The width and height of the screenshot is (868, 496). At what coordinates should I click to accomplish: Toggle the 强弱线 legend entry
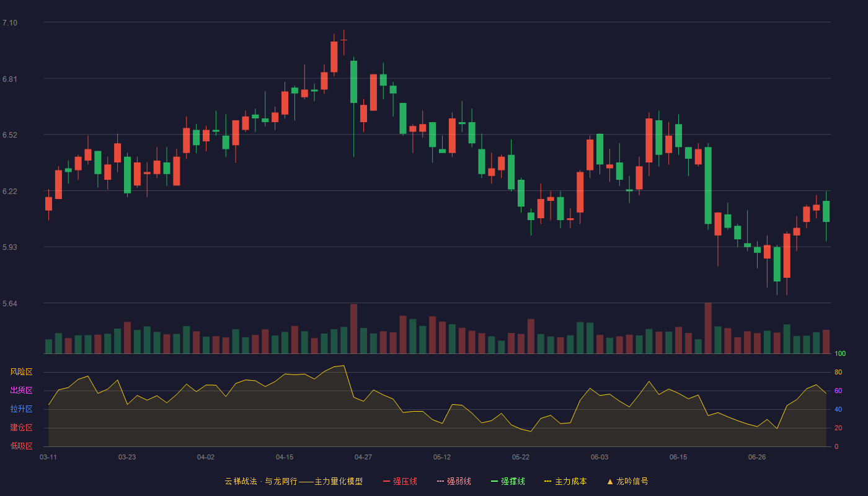[x=454, y=481]
